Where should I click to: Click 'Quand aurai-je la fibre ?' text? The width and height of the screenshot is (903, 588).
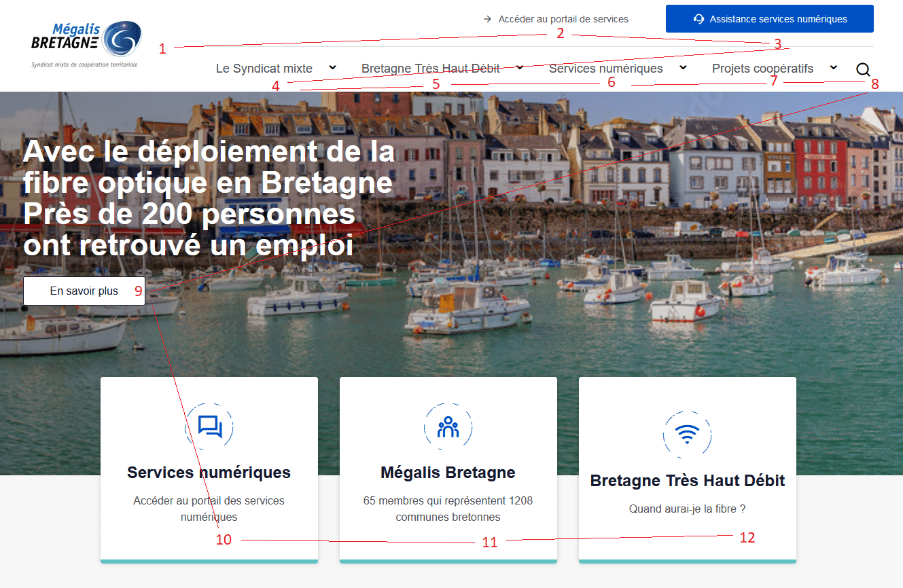pos(688,509)
